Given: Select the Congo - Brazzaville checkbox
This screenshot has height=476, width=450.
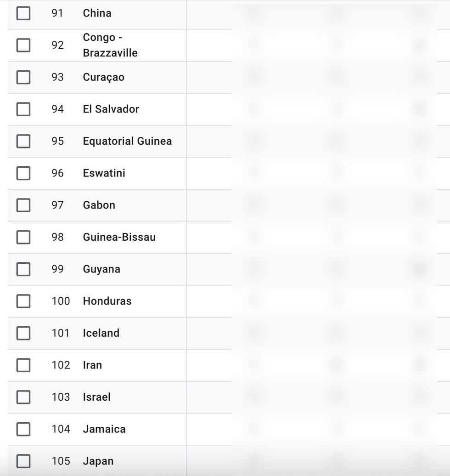Looking at the screenshot, I should click(23, 45).
